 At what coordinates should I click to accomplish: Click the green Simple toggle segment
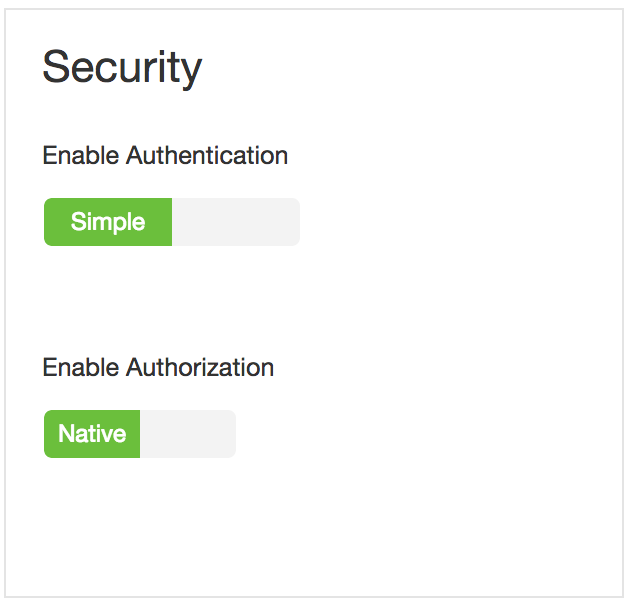coord(108,222)
